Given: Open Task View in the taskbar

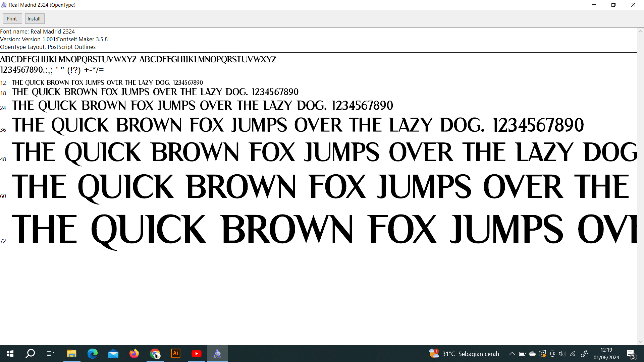Looking at the screenshot, I should click(x=50, y=354).
